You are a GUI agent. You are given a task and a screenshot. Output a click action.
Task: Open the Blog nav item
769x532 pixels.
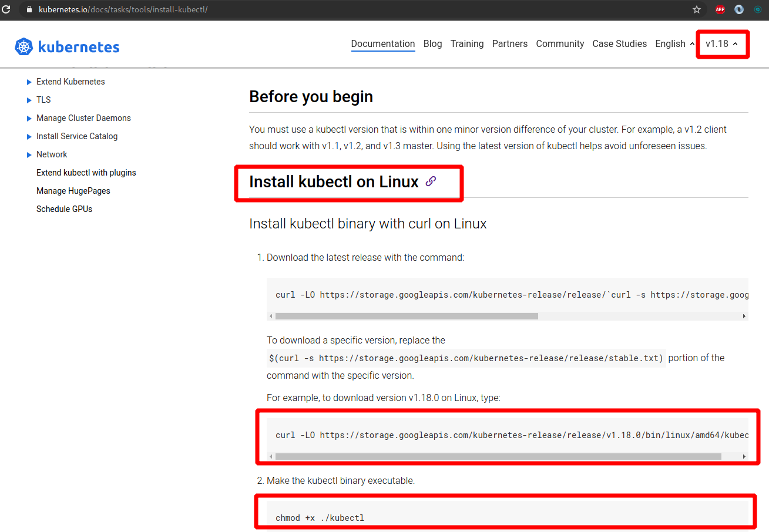[432, 44]
